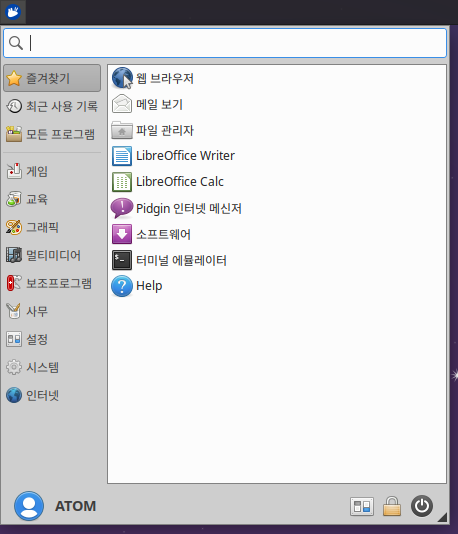The height and width of the screenshot is (534, 458).
Task: Click the 메일 보기 envelope icon
Action: tap(122, 104)
